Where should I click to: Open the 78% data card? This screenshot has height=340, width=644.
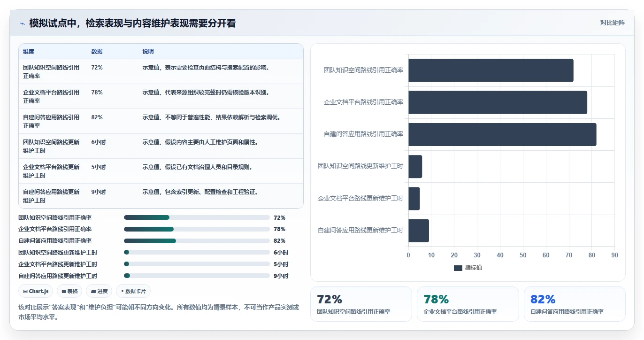(468, 304)
